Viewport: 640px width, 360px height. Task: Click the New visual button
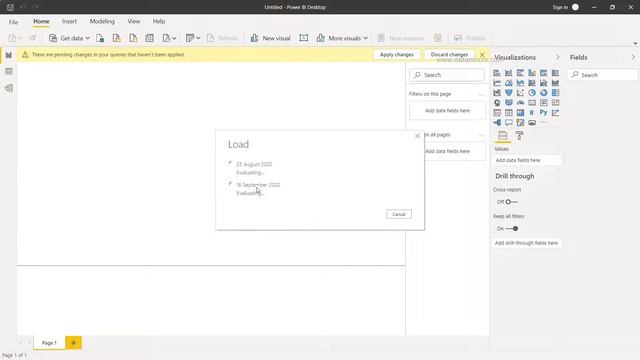[x=270, y=38]
